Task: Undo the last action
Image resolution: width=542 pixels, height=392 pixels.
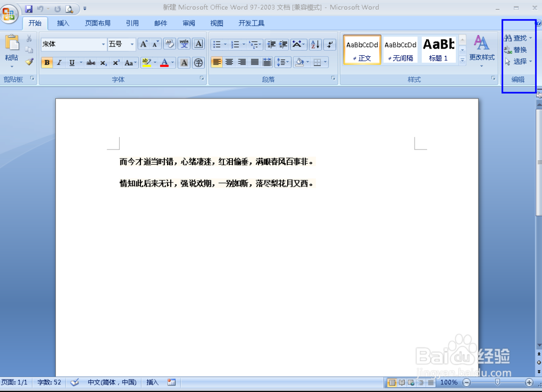Action: pyautogui.click(x=41, y=9)
